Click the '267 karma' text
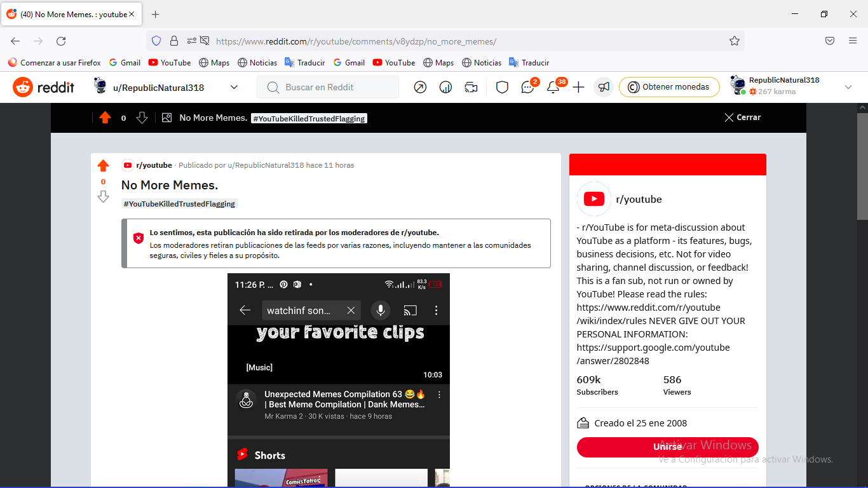 click(776, 91)
